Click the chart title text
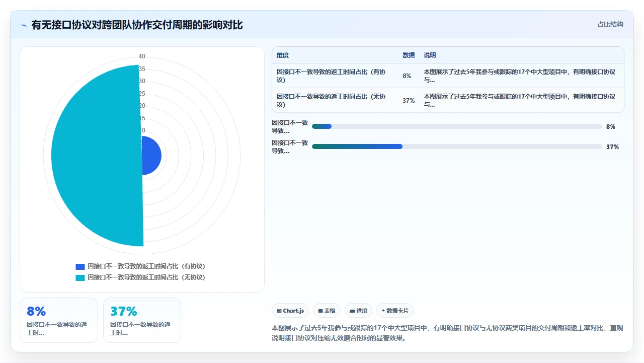The image size is (644, 363). (137, 25)
